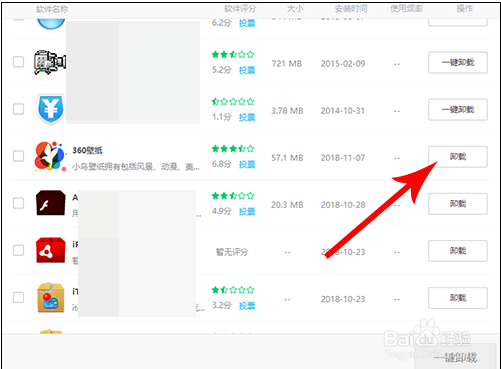Click the 20.3 MB size value
Screen dimensions: 501x369
[287, 205]
